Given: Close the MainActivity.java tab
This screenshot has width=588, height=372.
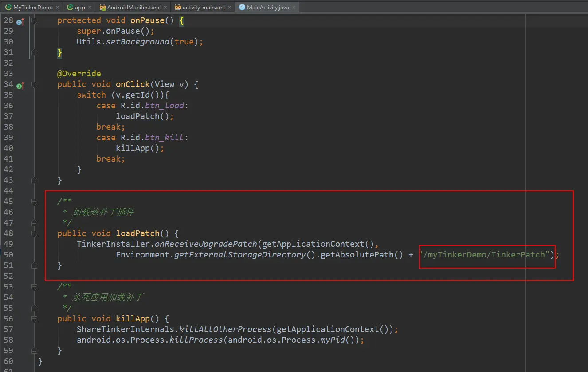Looking at the screenshot, I should 294,8.
